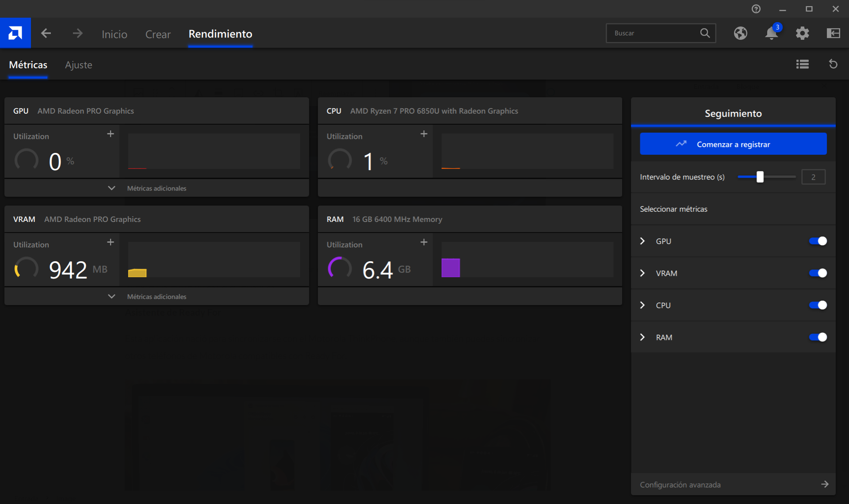Switch to the list view icon
The width and height of the screenshot is (849, 504).
pyautogui.click(x=802, y=65)
